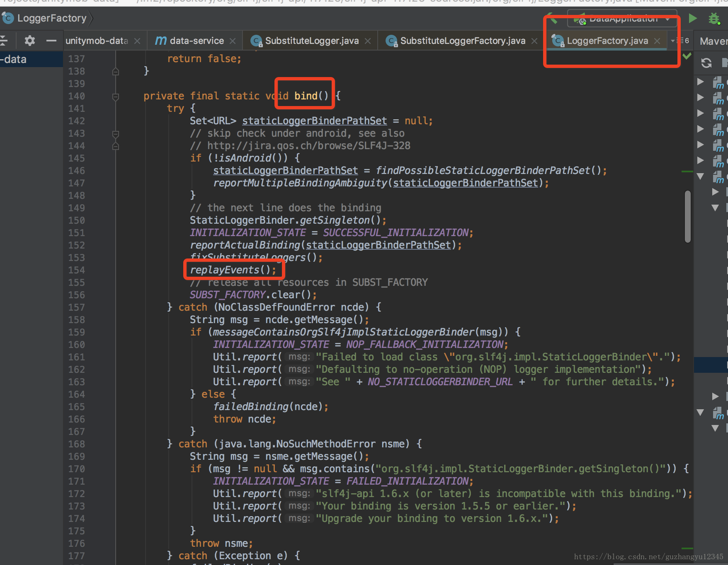
Task: Close the LoggerFactory.java tab
Action: click(x=657, y=41)
